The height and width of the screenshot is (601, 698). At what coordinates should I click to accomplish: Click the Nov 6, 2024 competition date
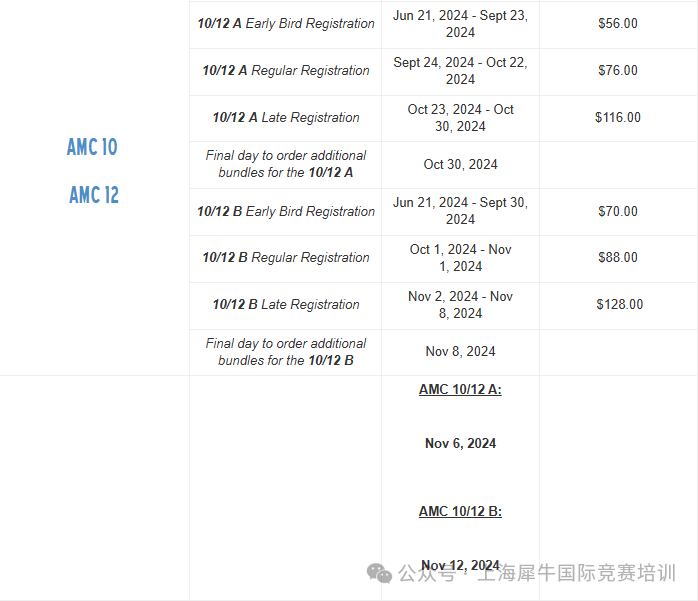point(460,443)
